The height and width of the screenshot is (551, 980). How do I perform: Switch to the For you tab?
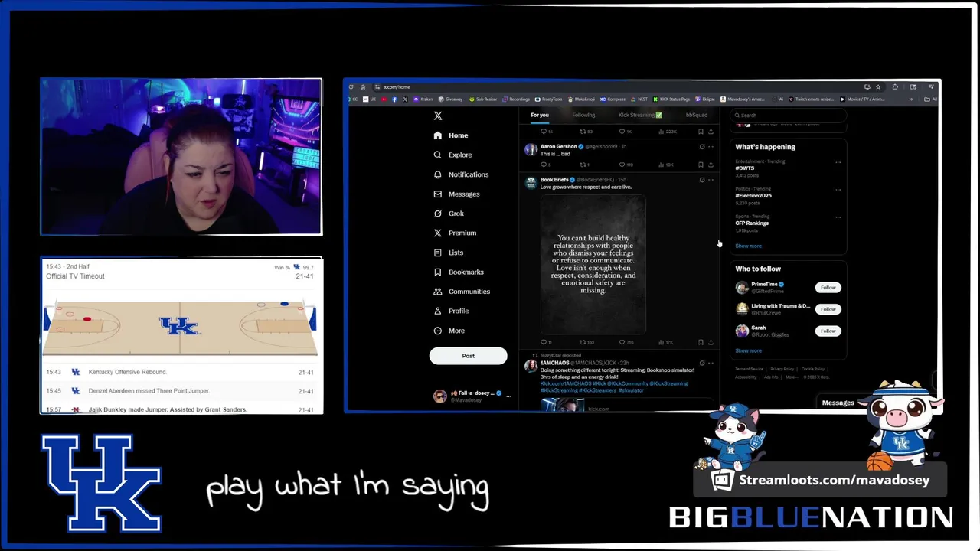coord(540,115)
